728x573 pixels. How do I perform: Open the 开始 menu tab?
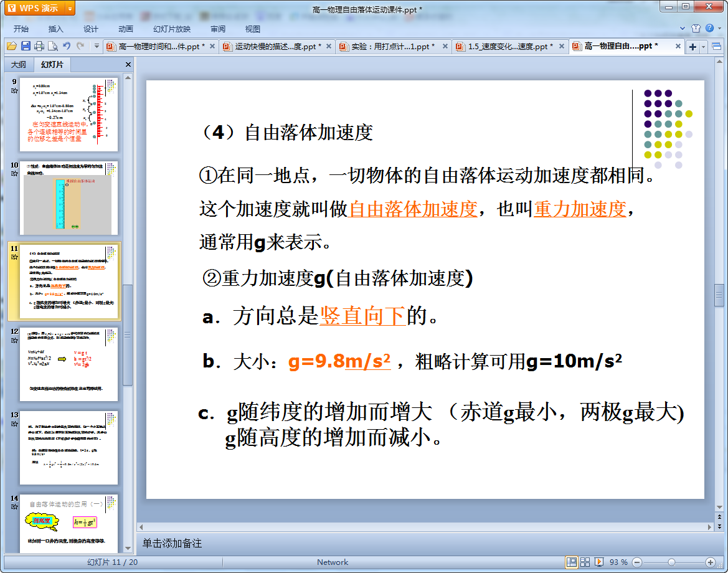(21, 29)
